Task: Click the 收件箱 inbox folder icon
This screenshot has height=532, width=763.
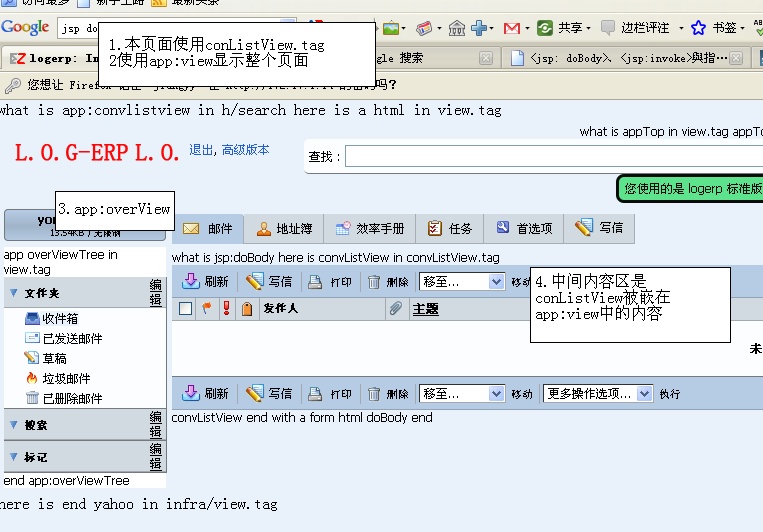Action: 32,319
